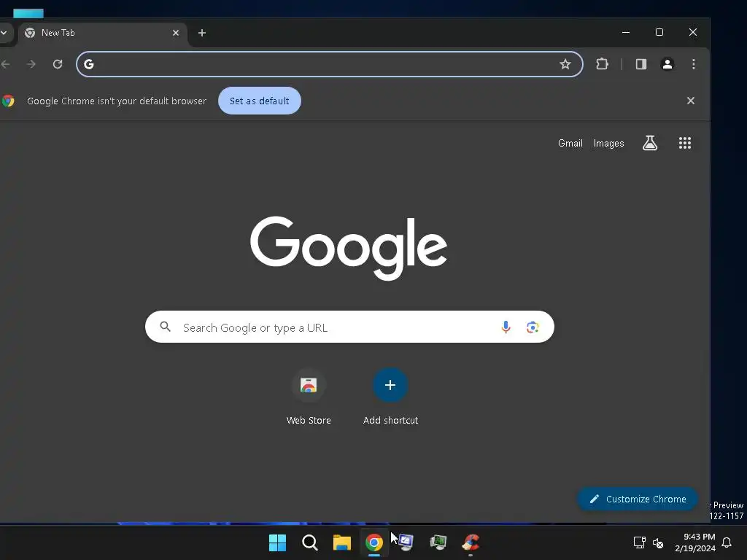
Task: Open the notification bell
Action: [x=727, y=542]
